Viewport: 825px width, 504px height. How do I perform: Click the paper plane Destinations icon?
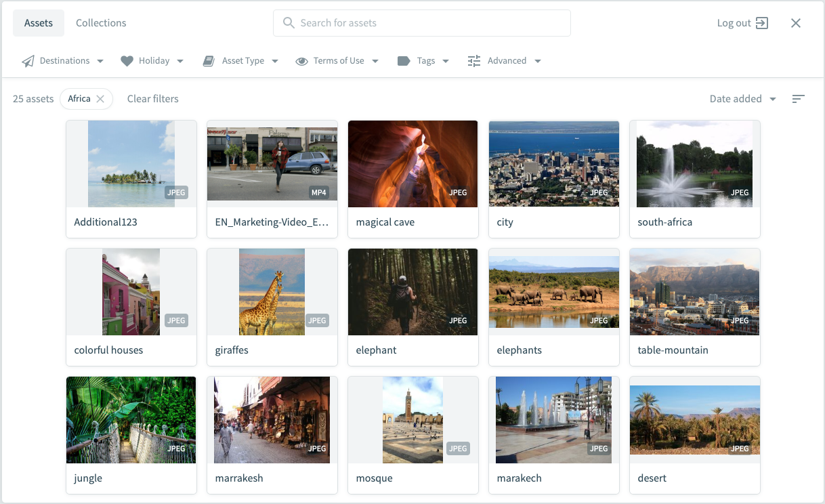tap(28, 61)
